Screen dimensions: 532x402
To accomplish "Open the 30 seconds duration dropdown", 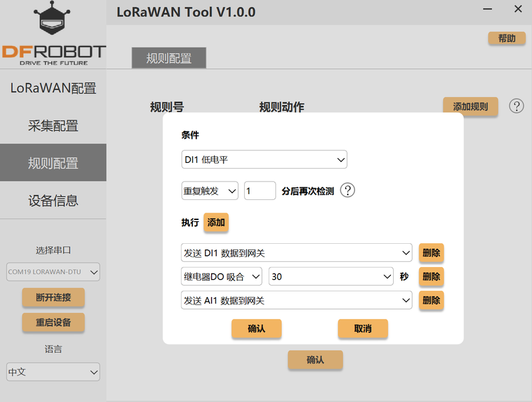I will 331,276.
